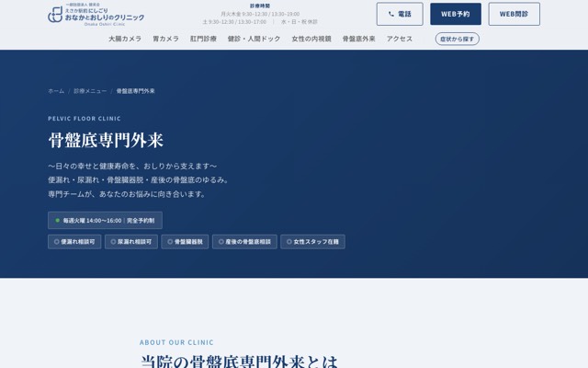Click the 尿漏れ相談可 tag

tap(131, 242)
